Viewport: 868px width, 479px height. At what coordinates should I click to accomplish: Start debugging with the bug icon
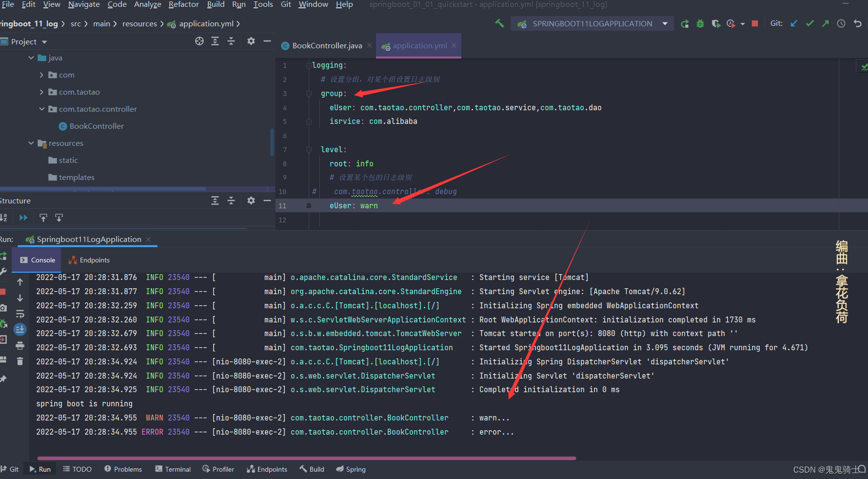click(700, 23)
